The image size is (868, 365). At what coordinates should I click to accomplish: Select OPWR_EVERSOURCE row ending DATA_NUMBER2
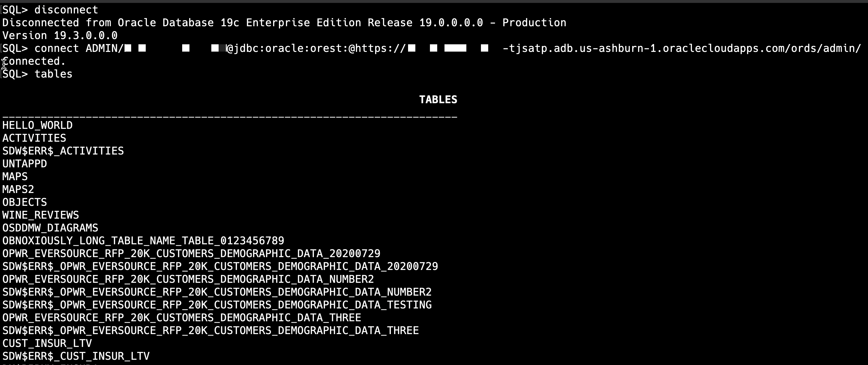click(x=188, y=279)
